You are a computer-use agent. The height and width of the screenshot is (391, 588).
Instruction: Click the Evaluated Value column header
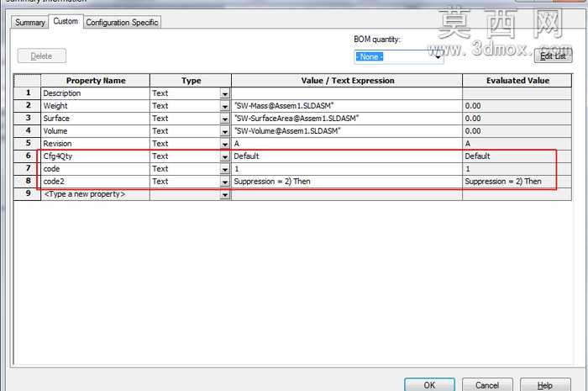517,81
